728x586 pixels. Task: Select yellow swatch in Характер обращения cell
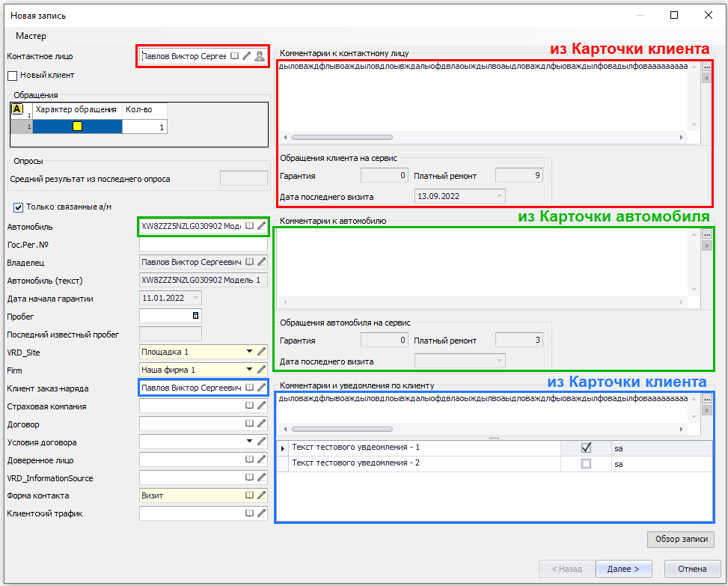(x=77, y=127)
